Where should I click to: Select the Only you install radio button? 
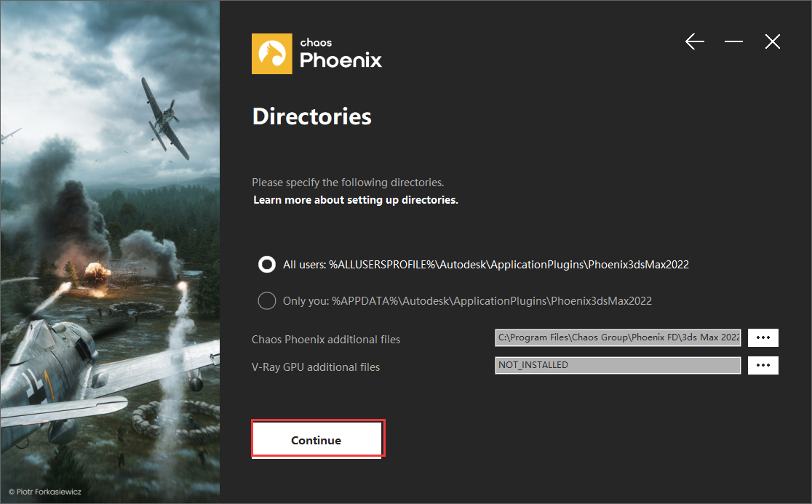pyautogui.click(x=267, y=300)
